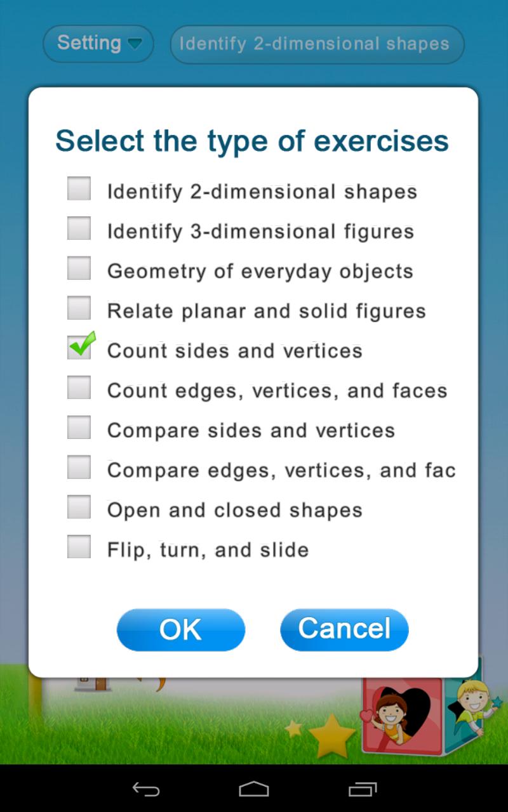The width and height of the screenshot is (508, 812).
Task: Tick Count edges, vertices, and faces
Action: [x=79, y=388]
